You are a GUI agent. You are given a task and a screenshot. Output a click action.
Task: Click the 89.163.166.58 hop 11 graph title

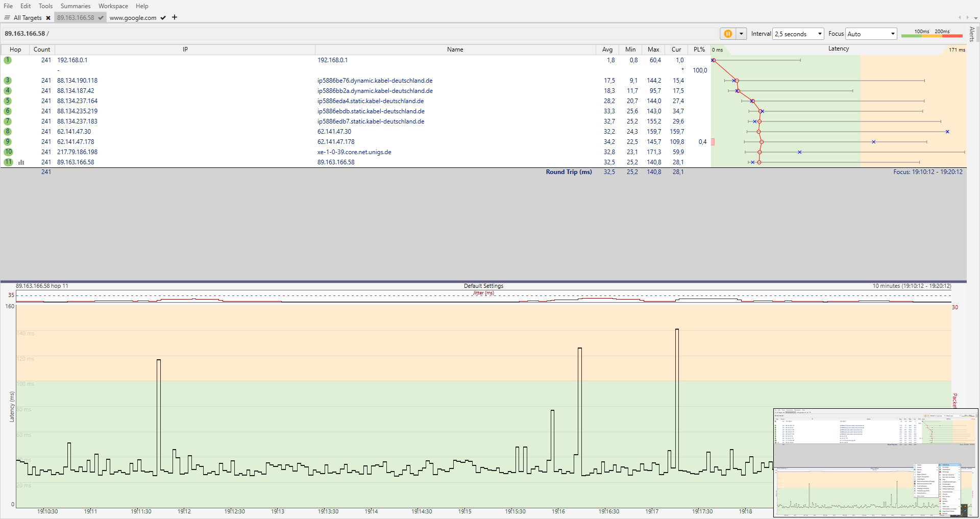[x=42, y=286]
